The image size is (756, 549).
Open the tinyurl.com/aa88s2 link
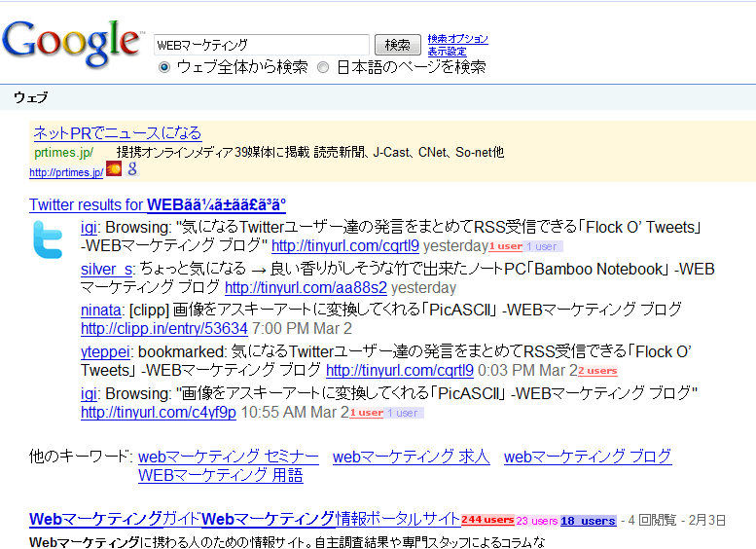306,288
